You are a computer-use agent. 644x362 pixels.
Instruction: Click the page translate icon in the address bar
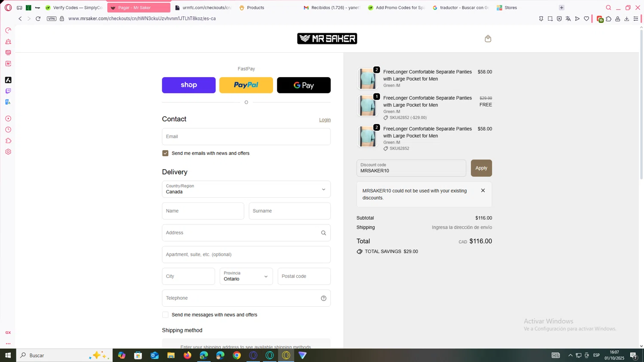coord(568,19)
